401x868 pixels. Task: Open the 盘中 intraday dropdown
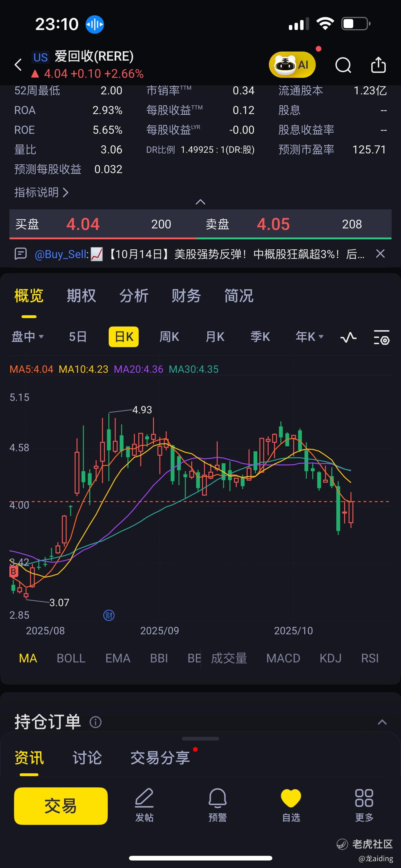[x=28, y=337]
